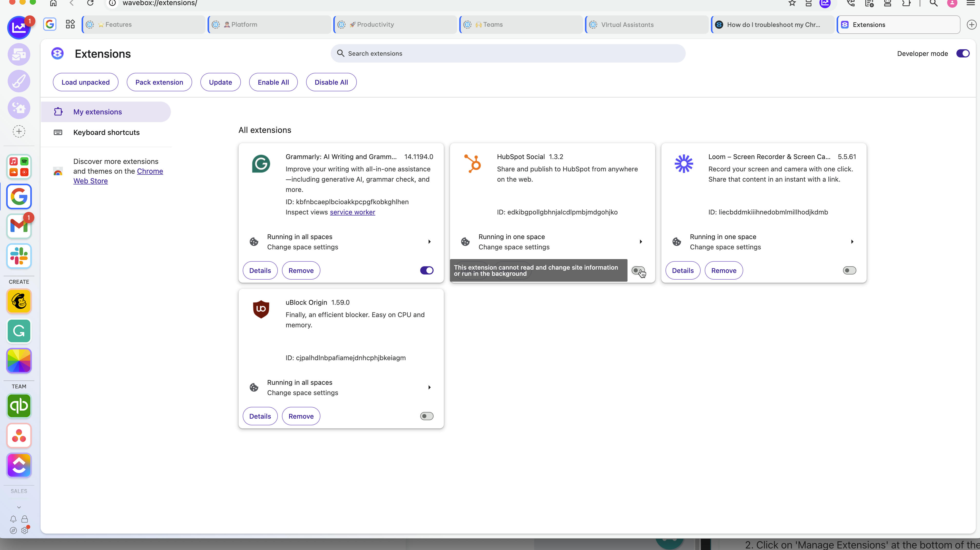Click the Load unpacked button
980x550 pixels.
[86, 82]
